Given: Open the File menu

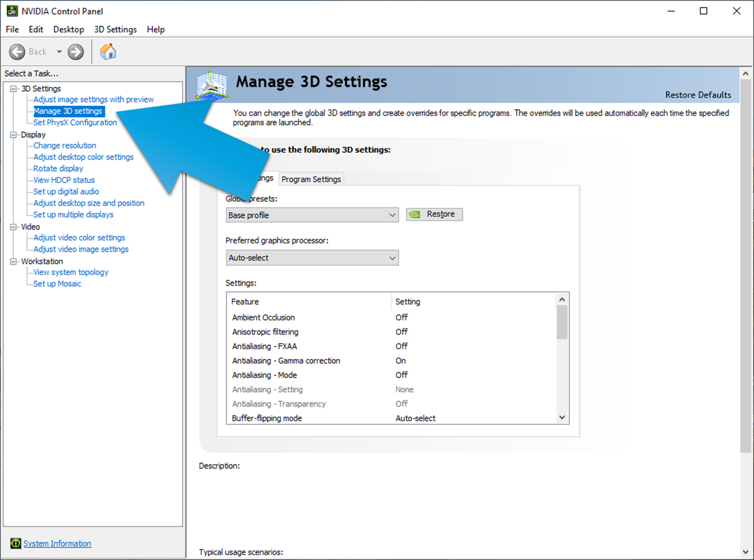Looking at the screenshot, I should coord(12,29).
